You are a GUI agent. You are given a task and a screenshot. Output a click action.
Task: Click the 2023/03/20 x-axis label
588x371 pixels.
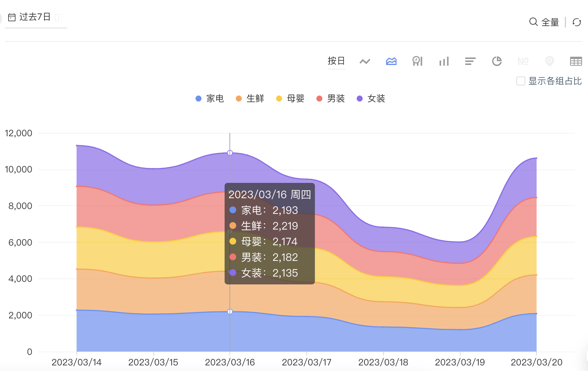(x=537, y=362)
